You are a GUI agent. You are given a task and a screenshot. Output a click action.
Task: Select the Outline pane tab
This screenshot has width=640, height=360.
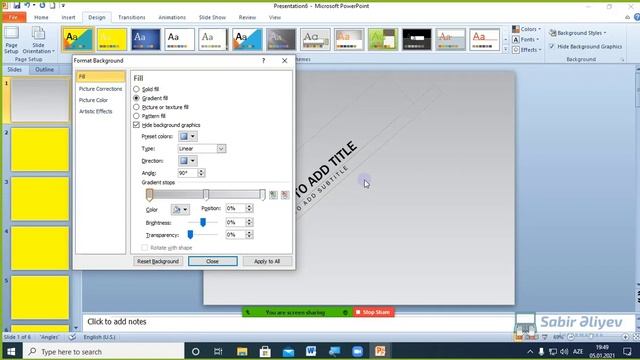point(44,69)
